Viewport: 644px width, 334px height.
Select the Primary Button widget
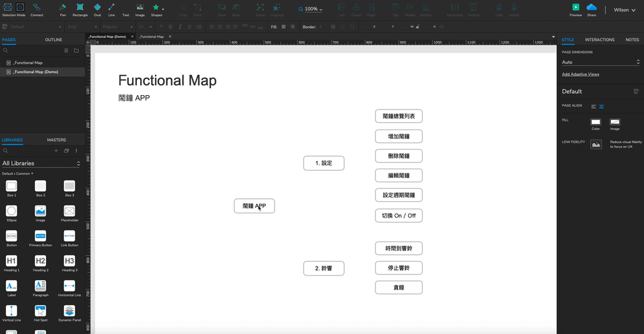pos(40,238)
